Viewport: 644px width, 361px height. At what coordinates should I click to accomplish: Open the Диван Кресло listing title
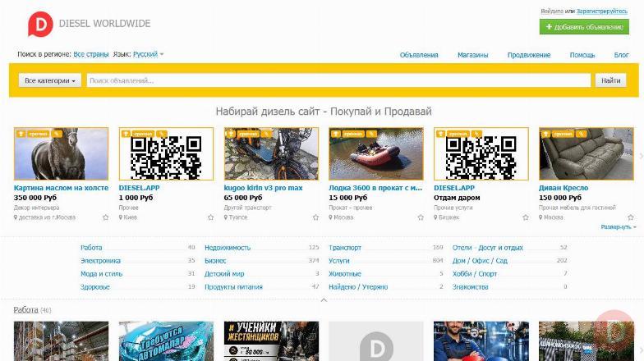click(563, 188)
